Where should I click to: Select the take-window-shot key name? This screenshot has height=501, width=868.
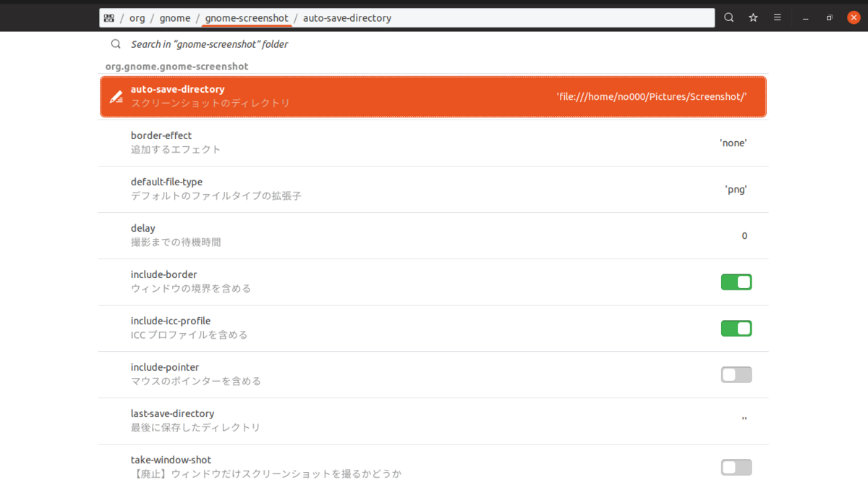171,460
